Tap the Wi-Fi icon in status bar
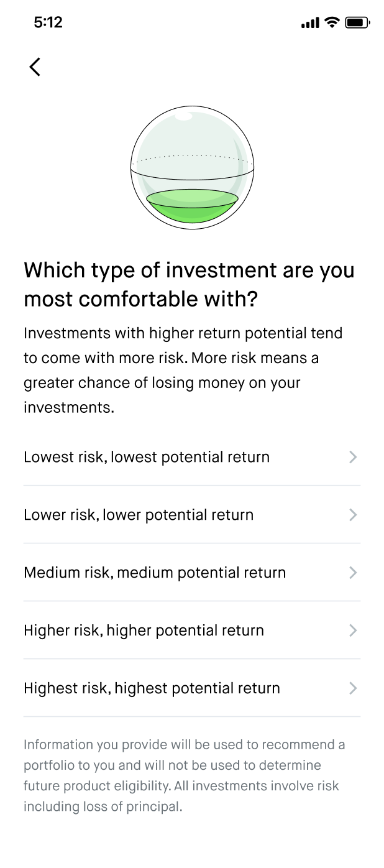This screenshot has height=868, width=384. (x=332, y=23)
